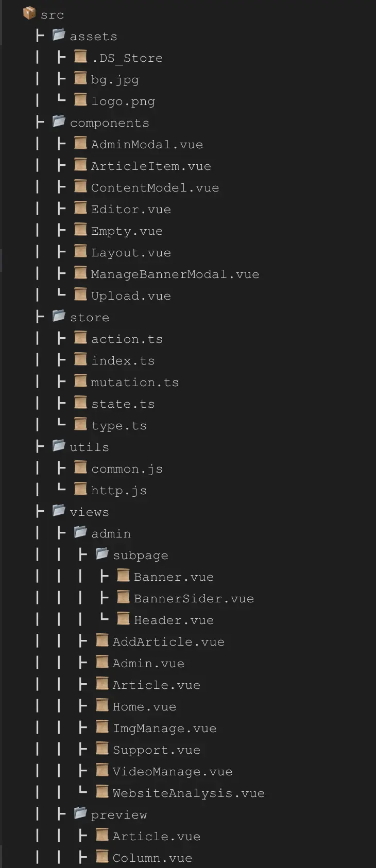Click the assets folder icon
This screenshot has width=376, height=868.
(59, 35)
